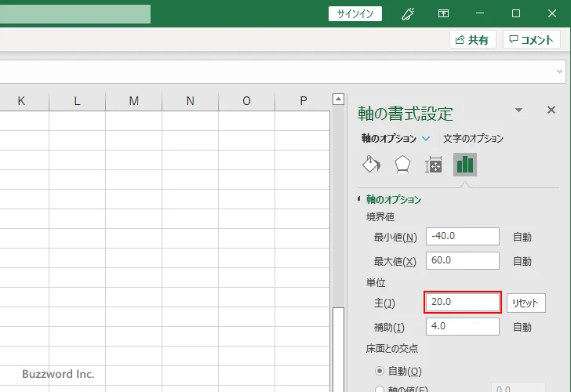Select column N header
The height and width of the screenshot is (392, 571).
(x=190, y=101)
